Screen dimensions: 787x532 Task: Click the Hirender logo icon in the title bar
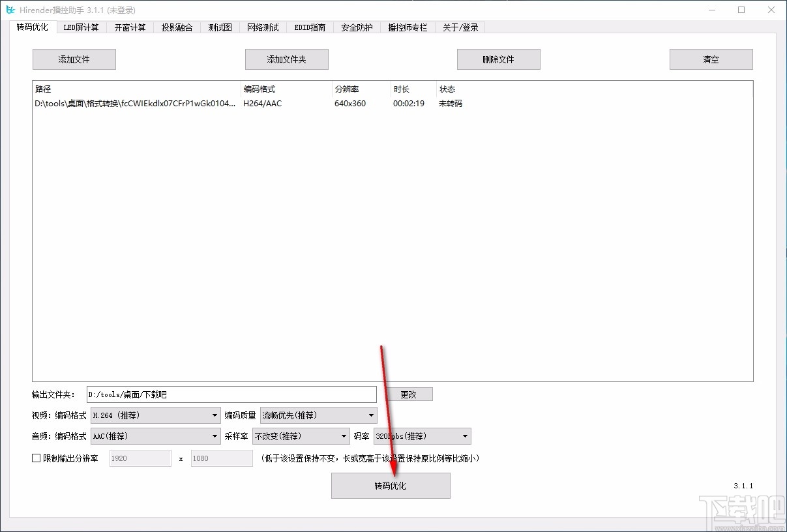(10, 10)
